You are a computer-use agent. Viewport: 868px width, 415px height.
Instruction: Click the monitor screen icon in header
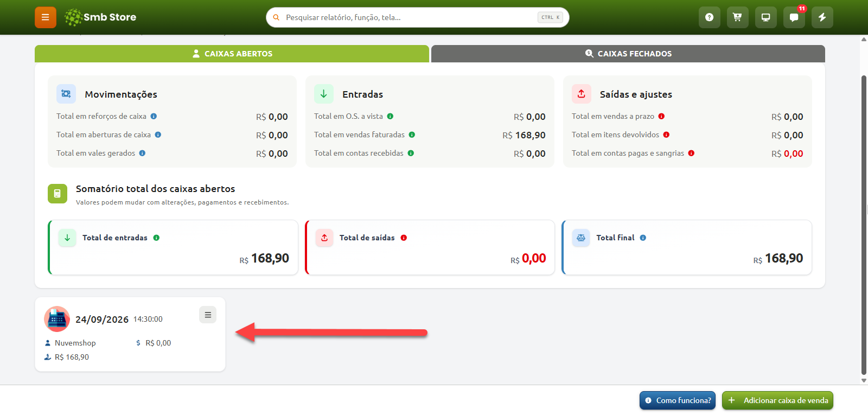[766, 17]
